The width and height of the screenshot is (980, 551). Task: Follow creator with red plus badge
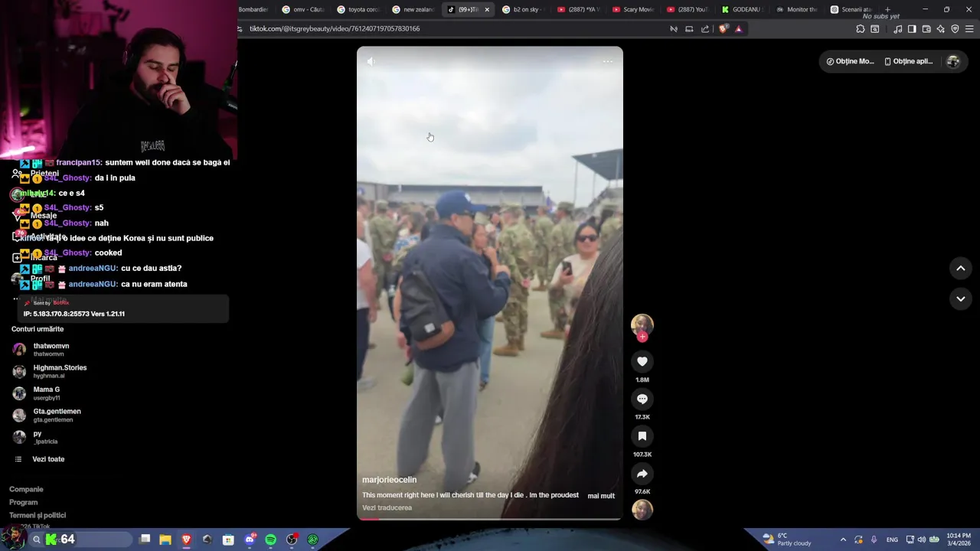pyautogui.click(x=642, y=337)
